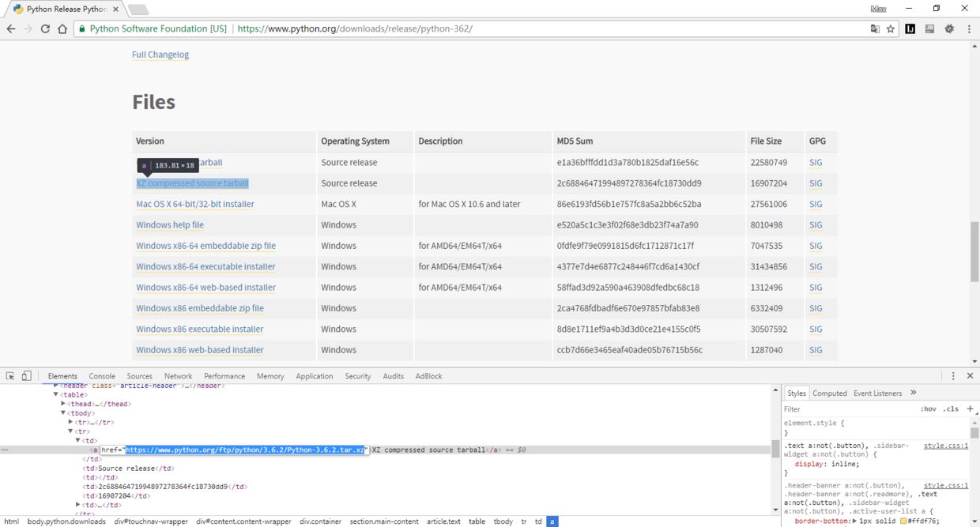Switch to the Console tab

(x=102, y=376)
